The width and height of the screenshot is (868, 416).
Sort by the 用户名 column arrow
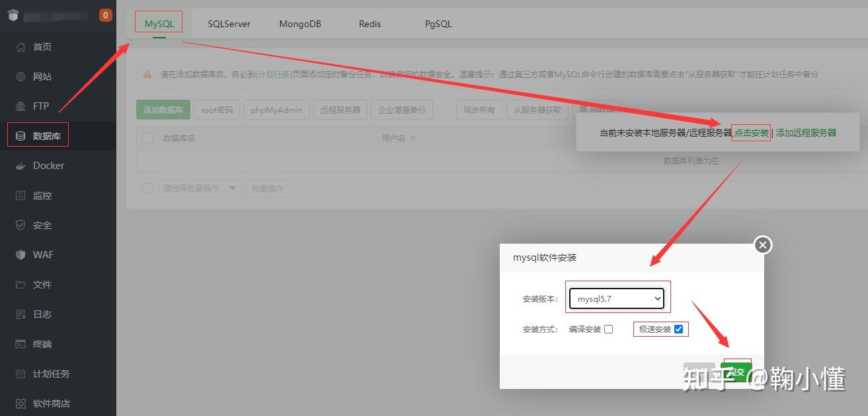[413, 139]
